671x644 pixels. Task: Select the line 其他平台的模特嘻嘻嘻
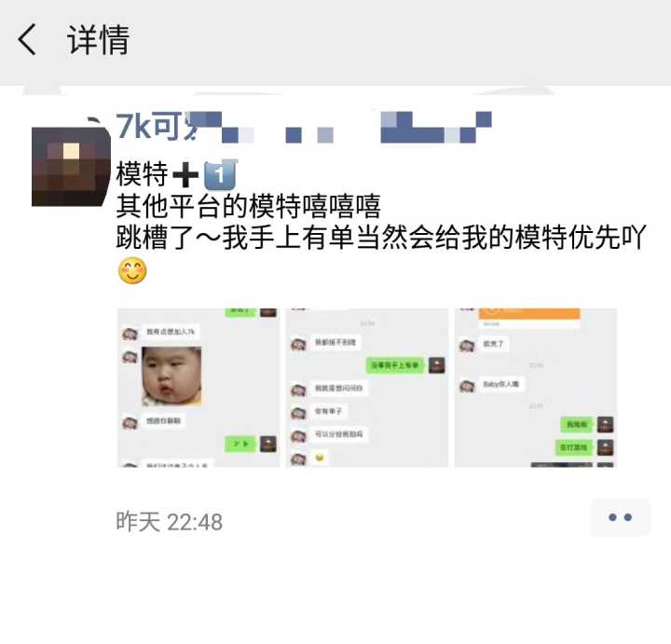point(249,206)
